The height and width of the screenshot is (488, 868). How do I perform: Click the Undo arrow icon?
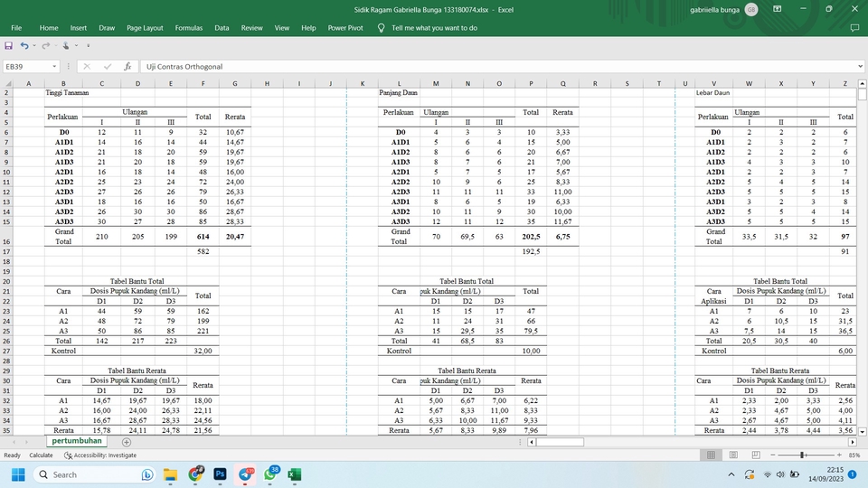coord(24,45)
